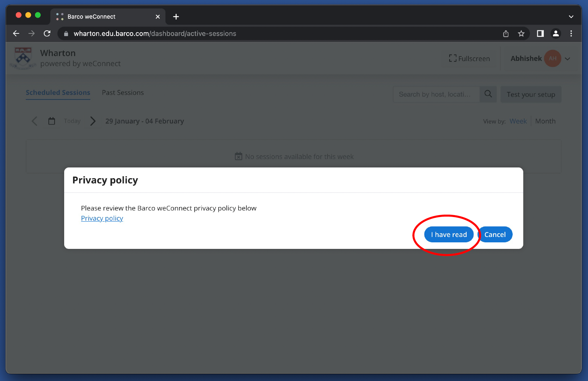This screenshot has height=381, width=588.
Task: Open the Chrome profile avatar icon
Action: click(x=556, y=33)
